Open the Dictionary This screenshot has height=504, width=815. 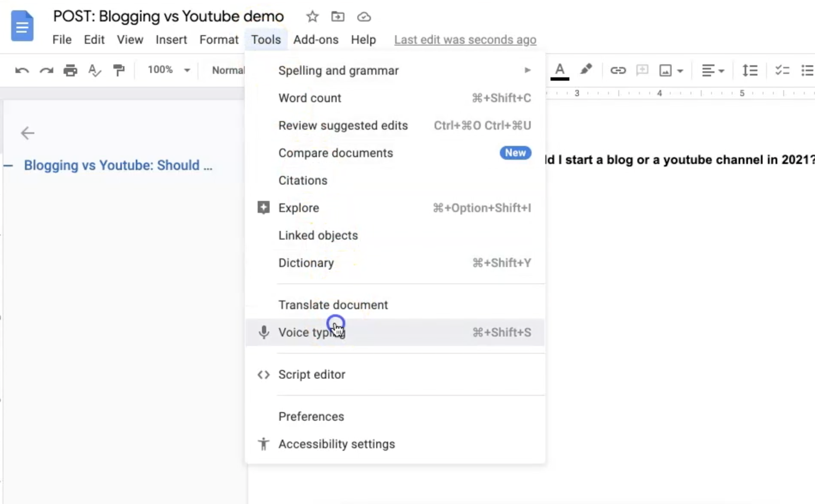[395, 263]
